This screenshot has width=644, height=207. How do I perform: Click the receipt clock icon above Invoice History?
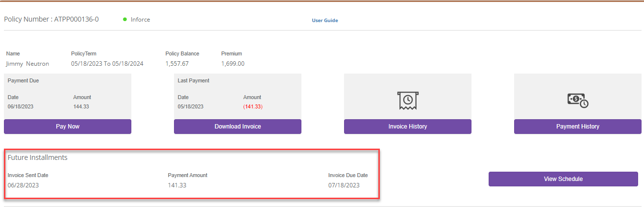(x=407, y=100)
